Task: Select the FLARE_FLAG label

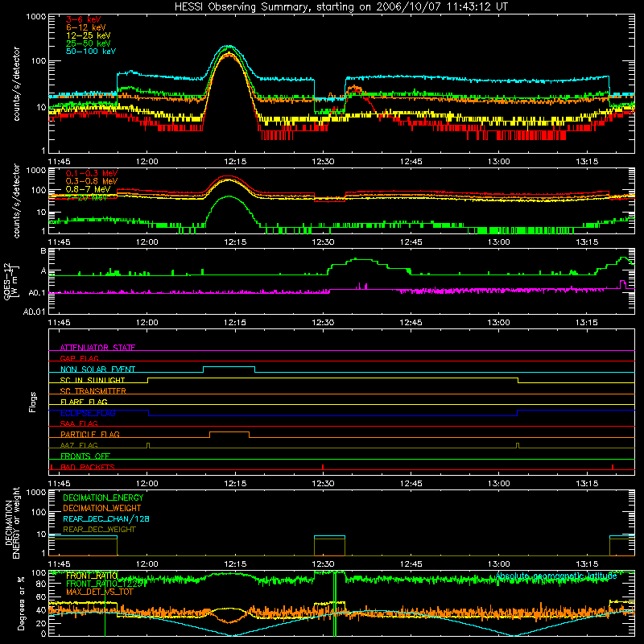Action: (x=84, y=402)
